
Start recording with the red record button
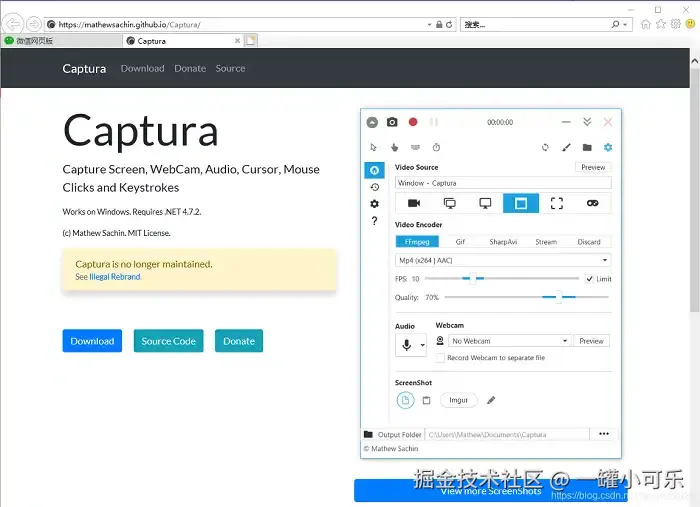[413, 122]
